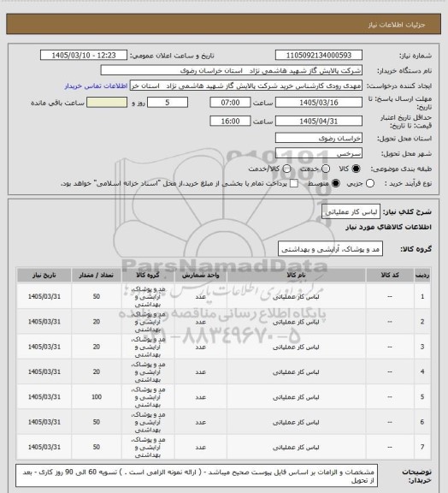Click the delivery province field خراسان رضوی
The height and width of the screenshot is (493, 448).
pos(319,138)
